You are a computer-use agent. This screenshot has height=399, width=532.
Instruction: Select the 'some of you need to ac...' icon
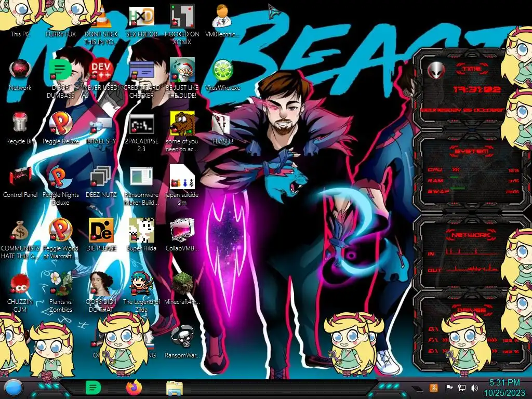tap(182, 132)
